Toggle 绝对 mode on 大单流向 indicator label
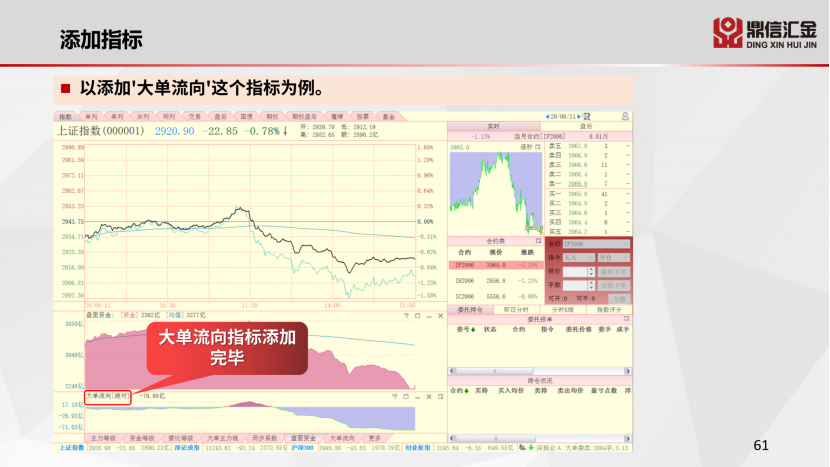The width and height of the screenshot is (830, 467). click(x=121, y=395)
